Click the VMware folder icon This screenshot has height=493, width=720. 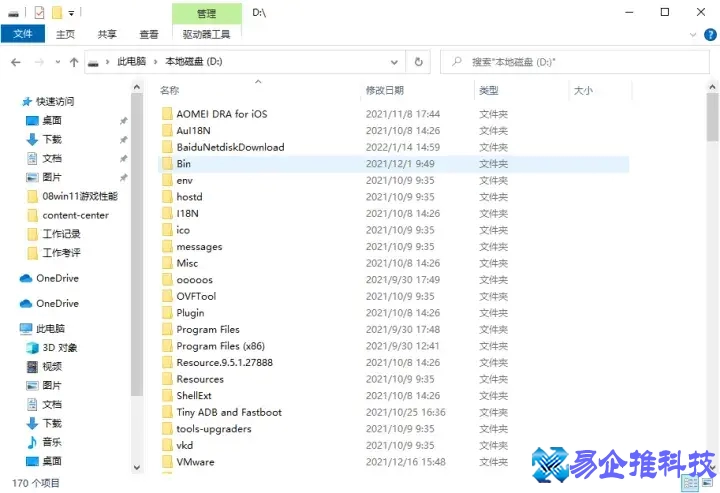(x=167, y=462)
